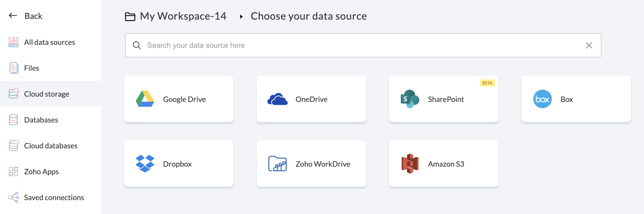644x214 pixels.
Task: Open the Zoho Apps category
Action: [41, 172]
